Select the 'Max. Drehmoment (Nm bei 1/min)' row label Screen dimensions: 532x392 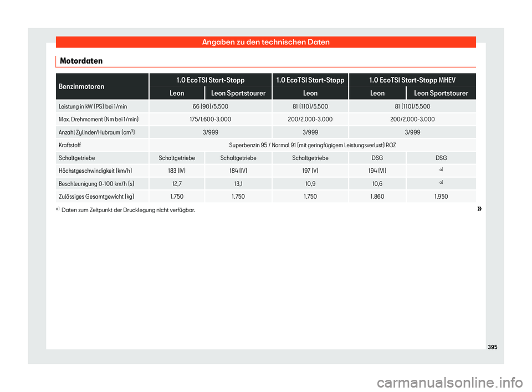pos(99,120)
